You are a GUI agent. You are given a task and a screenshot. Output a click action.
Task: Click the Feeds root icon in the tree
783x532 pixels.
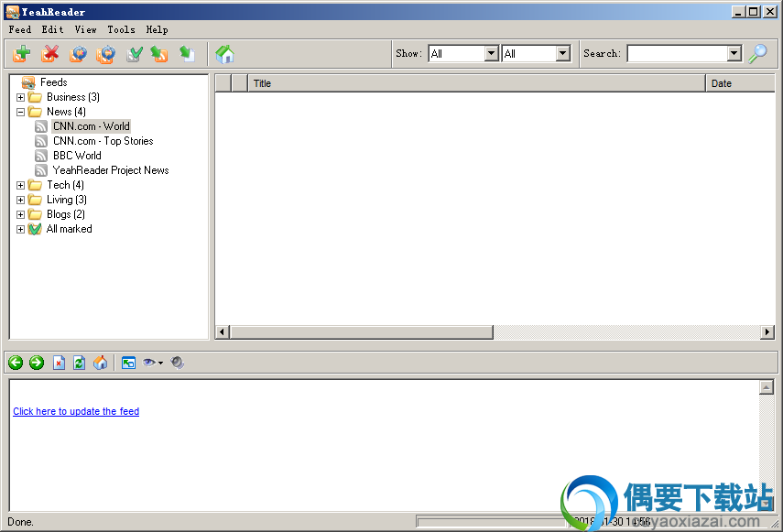pos(28,82)
